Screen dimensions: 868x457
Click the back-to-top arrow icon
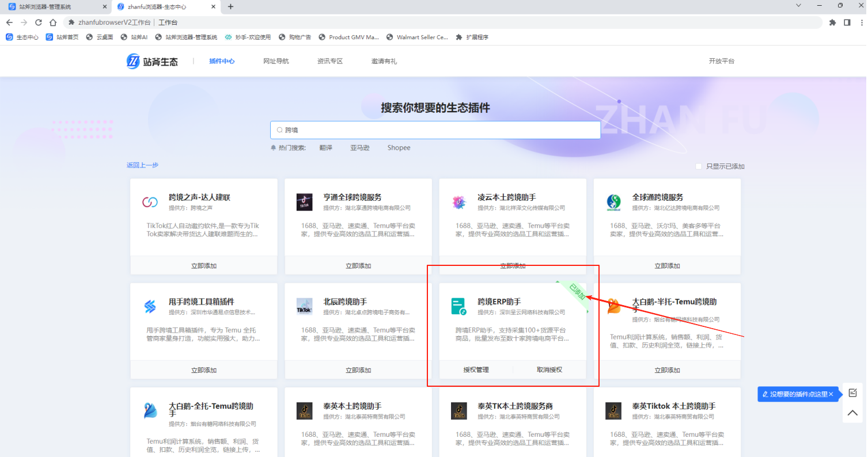point(852,413)
